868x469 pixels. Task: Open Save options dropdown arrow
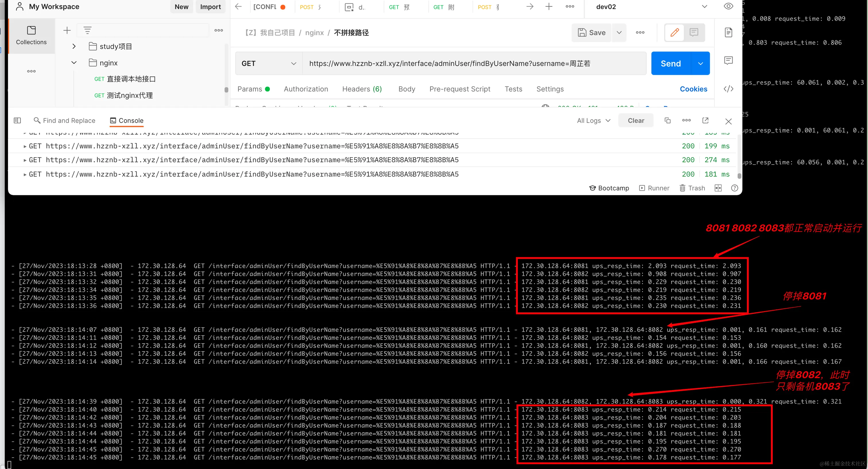(x=619, y=33)
